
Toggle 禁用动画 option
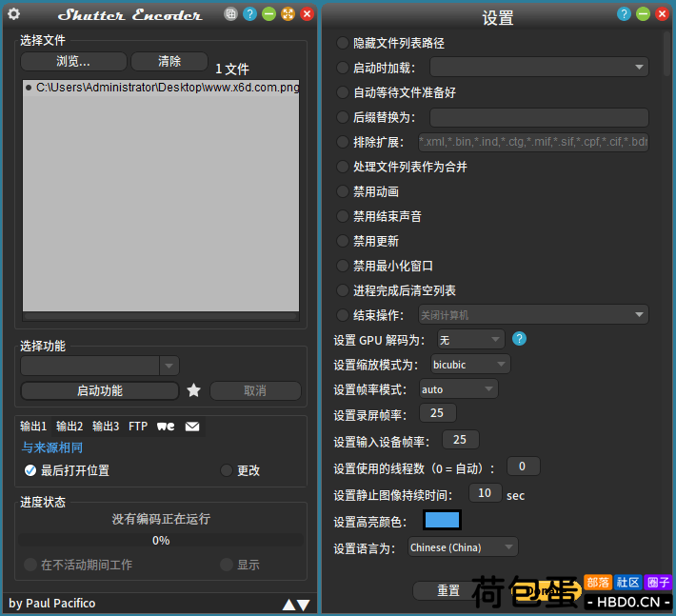coord(343,191)
